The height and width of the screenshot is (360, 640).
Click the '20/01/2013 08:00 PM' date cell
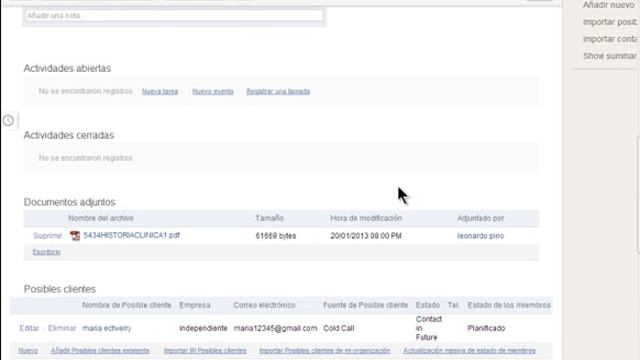[x=366, y=236]
